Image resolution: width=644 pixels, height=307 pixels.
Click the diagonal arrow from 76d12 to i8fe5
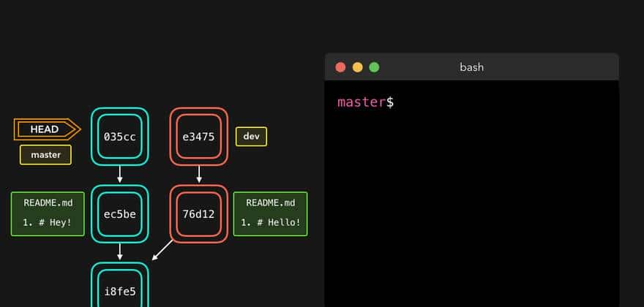(162, 250)
